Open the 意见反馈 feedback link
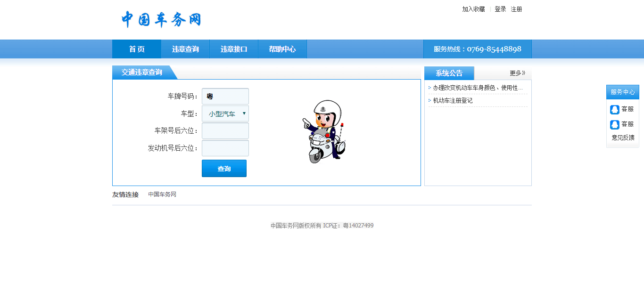 click(x=623, y=138)
